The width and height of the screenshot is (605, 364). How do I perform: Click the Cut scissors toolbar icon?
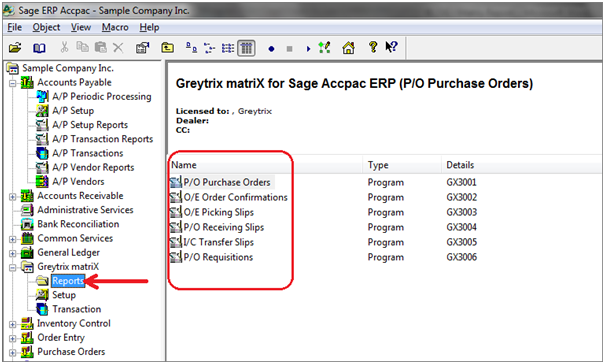64,47
